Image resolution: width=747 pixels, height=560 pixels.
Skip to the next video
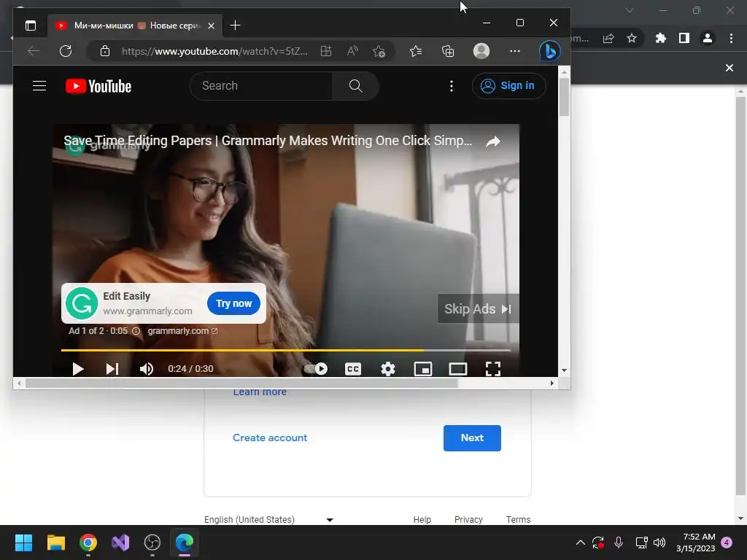tap(112, 368)
